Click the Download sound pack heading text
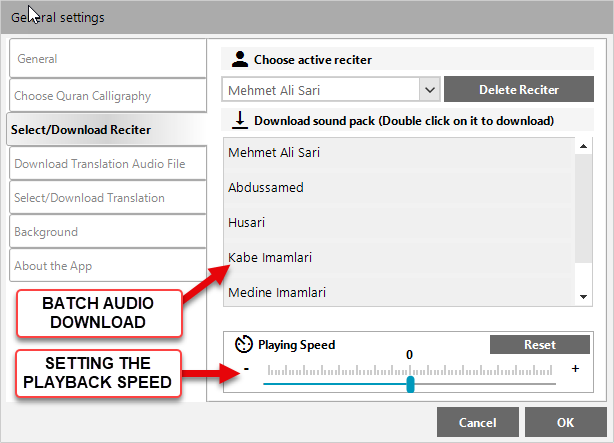614x443 pixels. pyautogui.click(x=404, y=121)
